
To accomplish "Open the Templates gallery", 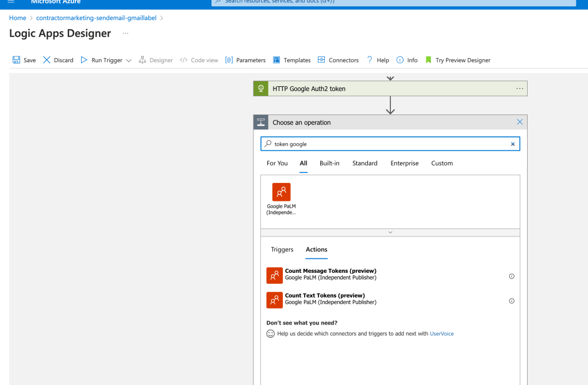I will [x=292, y=60].
